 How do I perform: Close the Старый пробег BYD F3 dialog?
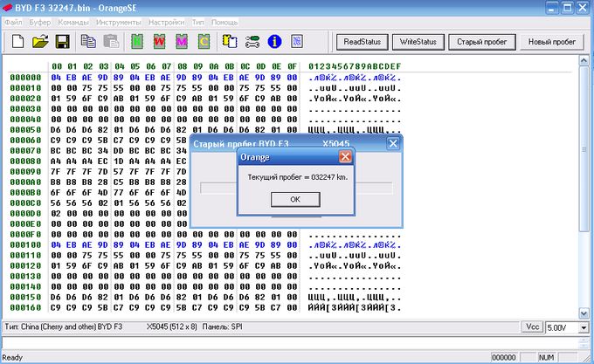[393, 143]
